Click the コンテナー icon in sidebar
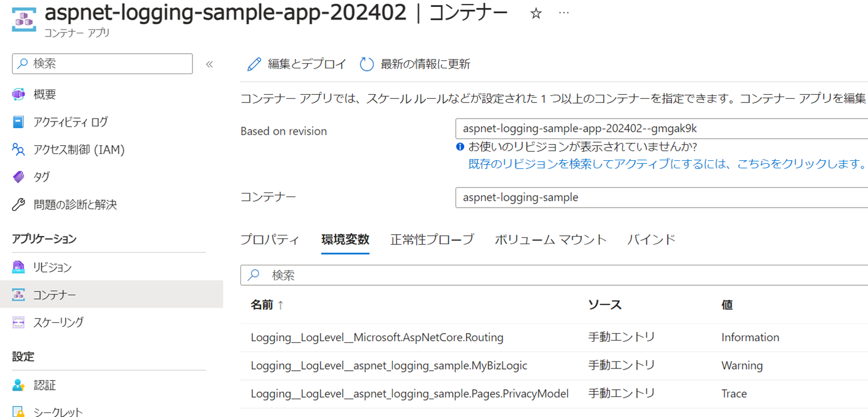 [18, 295]
